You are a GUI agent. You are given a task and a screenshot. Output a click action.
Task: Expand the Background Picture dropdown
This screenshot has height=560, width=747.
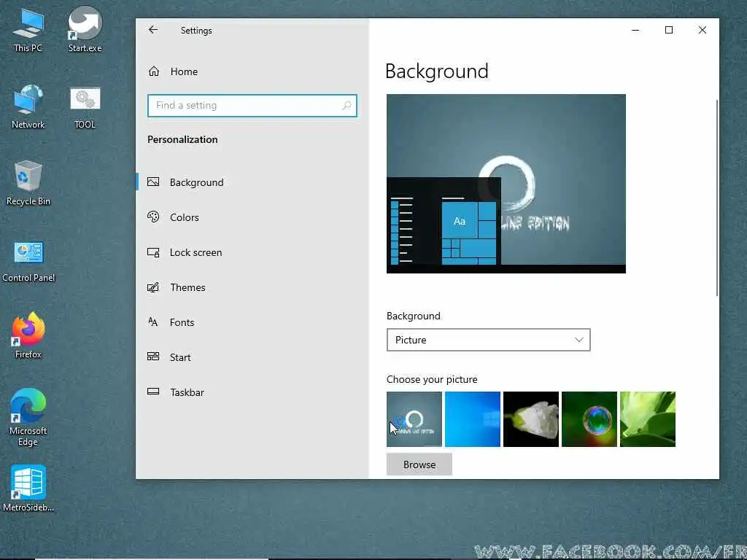pos(488,340)
